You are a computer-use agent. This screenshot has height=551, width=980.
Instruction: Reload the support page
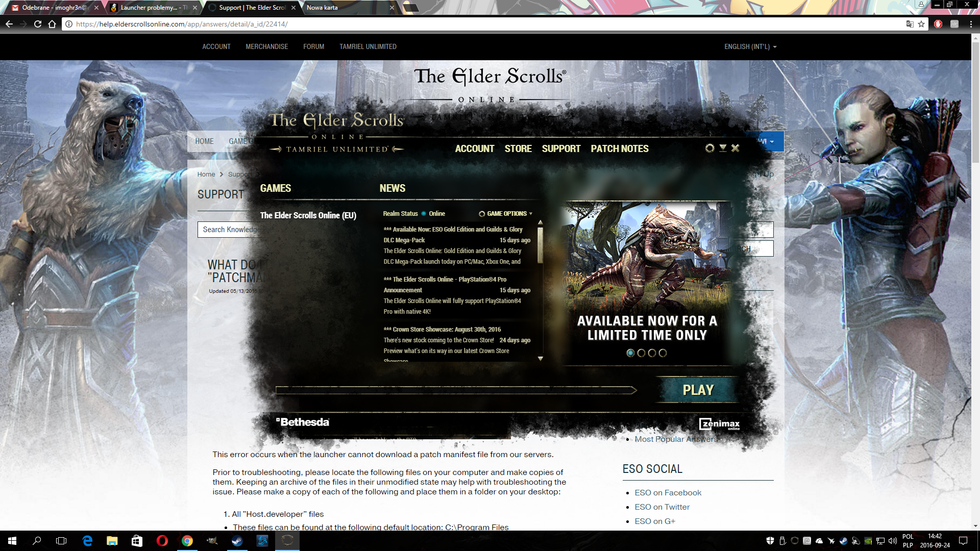(38, 24)
